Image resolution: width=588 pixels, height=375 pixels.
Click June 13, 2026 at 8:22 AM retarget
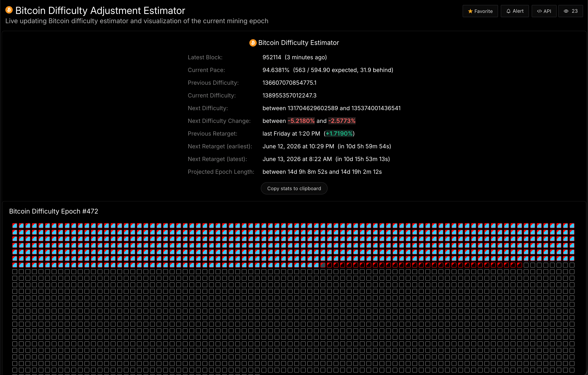click(x=297, y=159)
